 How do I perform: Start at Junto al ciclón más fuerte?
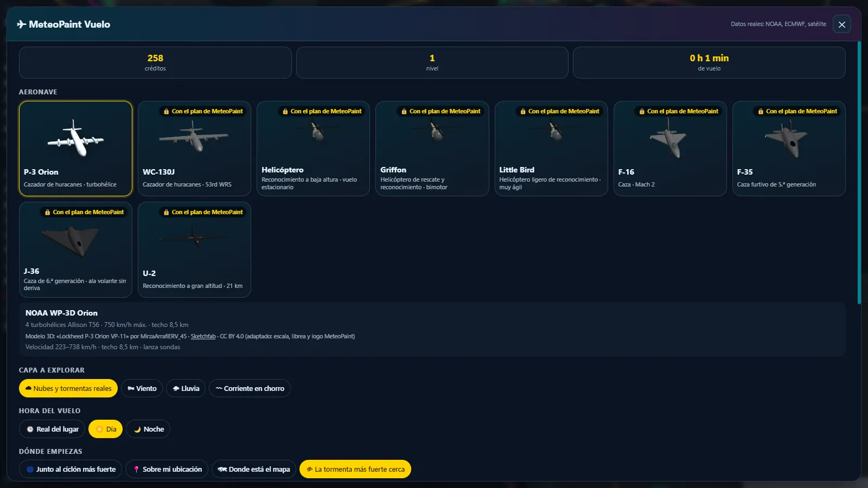[71, 469]
